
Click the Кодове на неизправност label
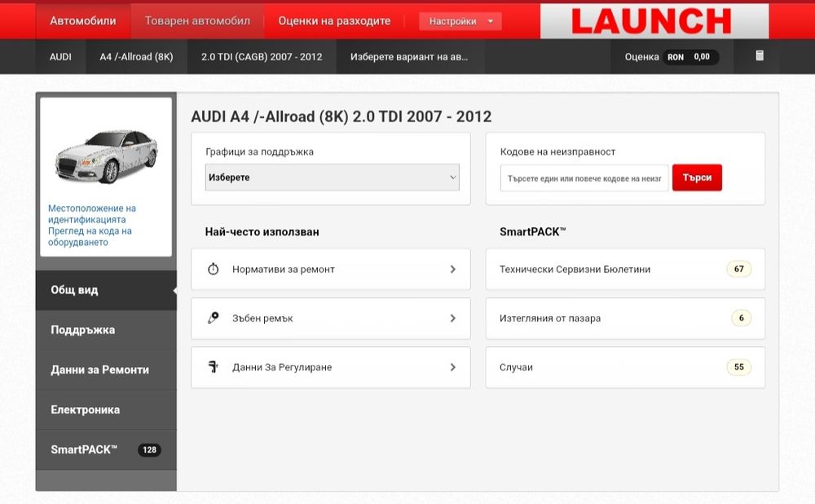click(x=557, y=151)
